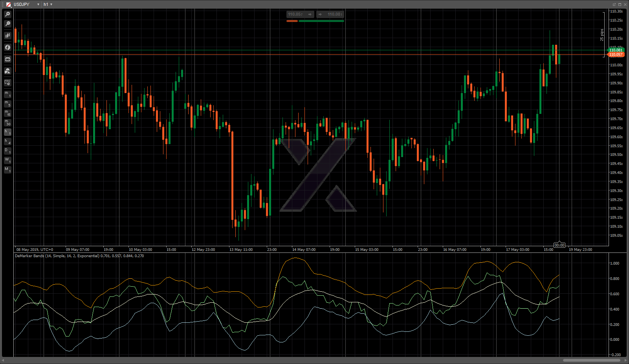Expand the h1 timeframe dropdown
629x364 pixels.
tap(51, 4)
